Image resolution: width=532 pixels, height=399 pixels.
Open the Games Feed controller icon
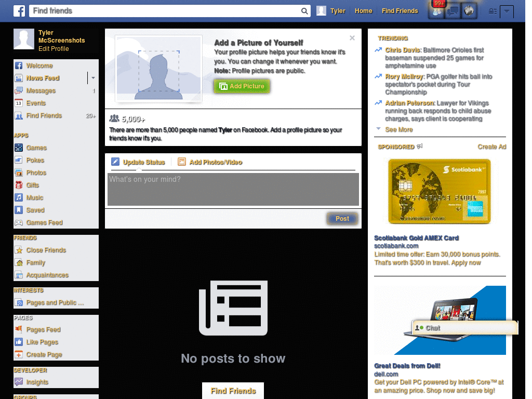19,222
